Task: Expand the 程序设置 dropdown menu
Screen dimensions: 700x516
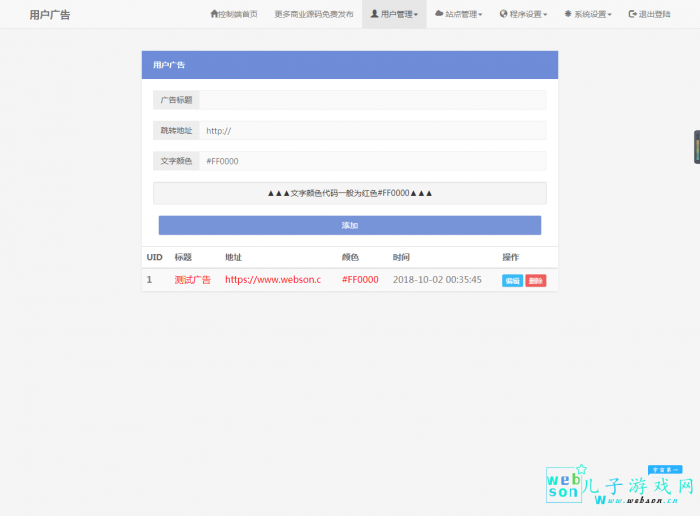Action: [525, 15]
